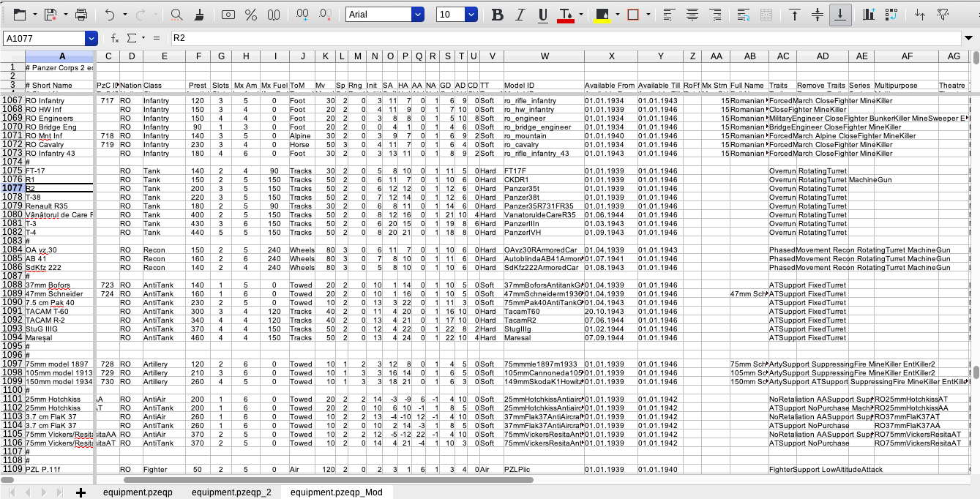Align text left
The width and height of the screenshot is (980, 499).
(669, 15)
